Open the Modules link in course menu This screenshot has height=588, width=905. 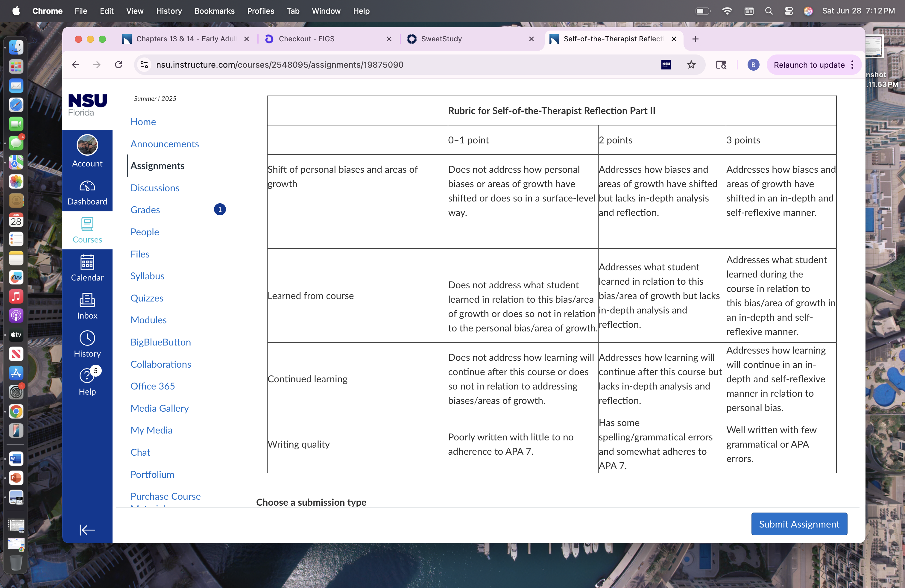(148, 320)
